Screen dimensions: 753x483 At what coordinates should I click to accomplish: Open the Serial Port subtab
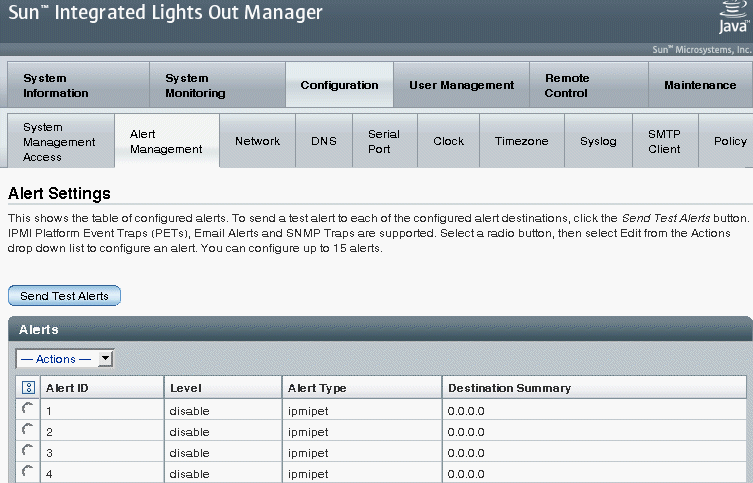point(385,141)
